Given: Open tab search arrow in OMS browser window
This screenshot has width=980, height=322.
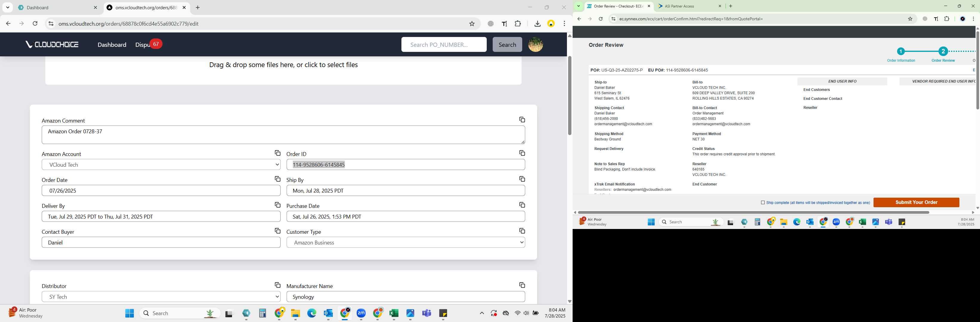Looking at the screenshot, I should 8,8.
